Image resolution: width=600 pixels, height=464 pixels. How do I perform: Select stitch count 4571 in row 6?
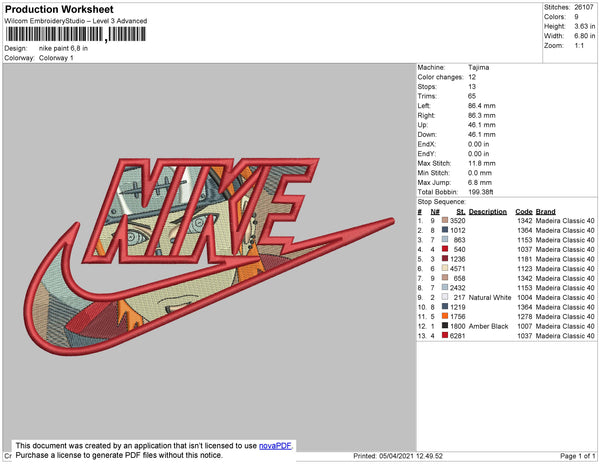(458, 269)
